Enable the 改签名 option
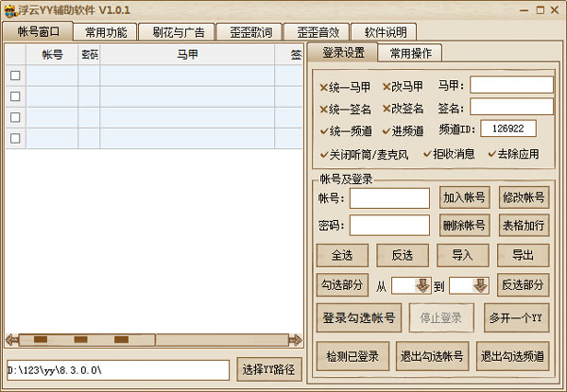Image resolution: width=567 pixels, height=392 pixels. [387, 108]
